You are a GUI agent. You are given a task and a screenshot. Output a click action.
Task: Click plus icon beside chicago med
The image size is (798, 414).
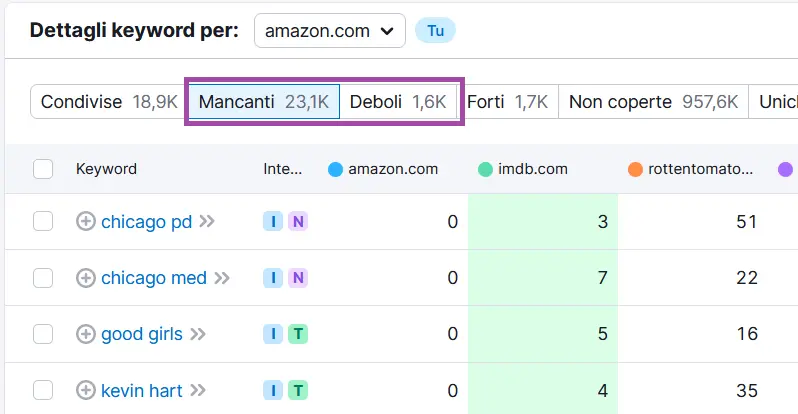coord(86,278)
